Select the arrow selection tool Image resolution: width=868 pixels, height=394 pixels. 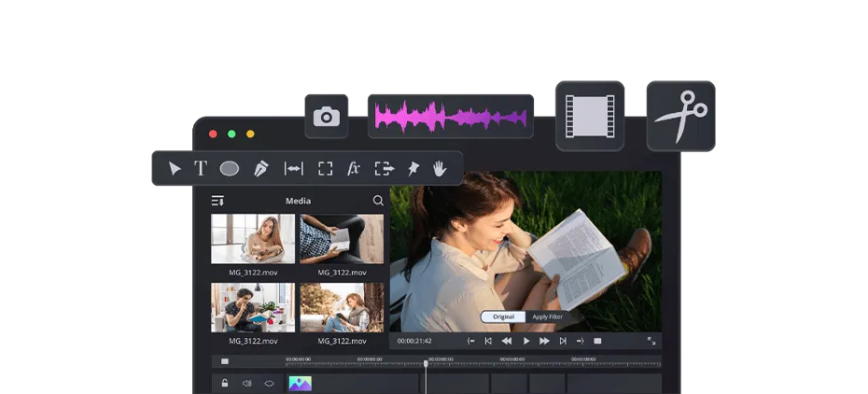point(175,169)
